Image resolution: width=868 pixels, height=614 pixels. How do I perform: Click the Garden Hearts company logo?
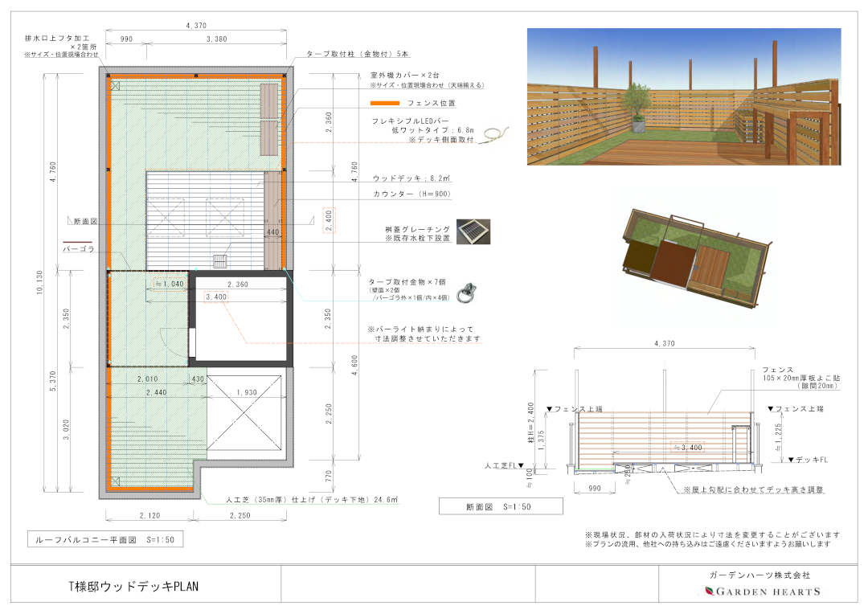[x=762, y=591]
